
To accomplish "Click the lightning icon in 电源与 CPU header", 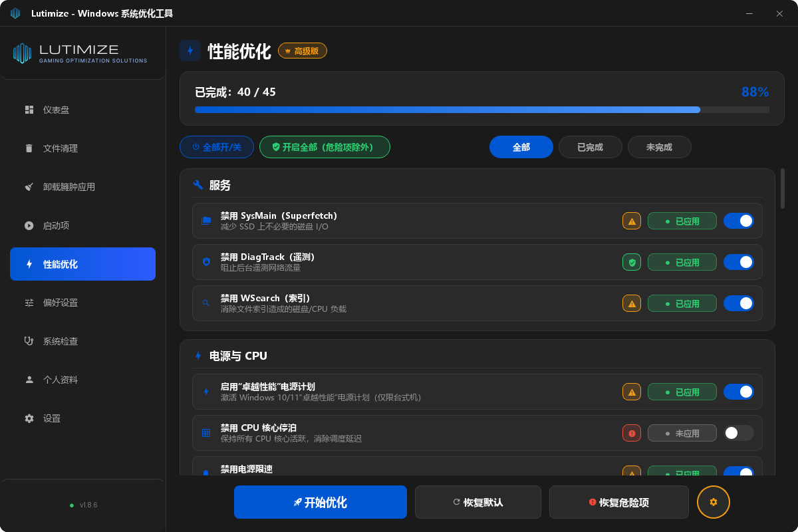I will pyautogui.click(x=198, y=356).
